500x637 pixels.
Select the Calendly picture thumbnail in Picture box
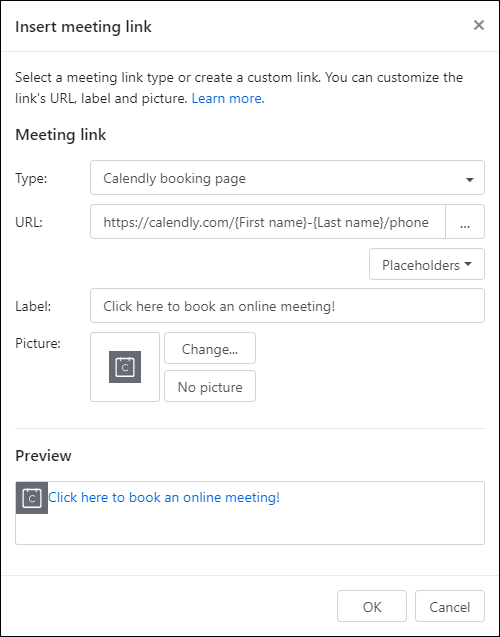(125, 367)
